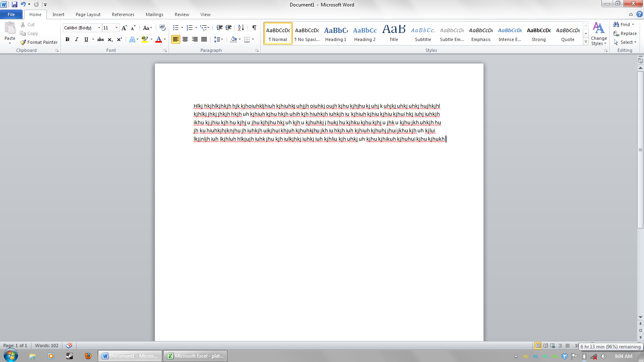
Task: Switch to the References tab
Action: (x=123, y=14)
